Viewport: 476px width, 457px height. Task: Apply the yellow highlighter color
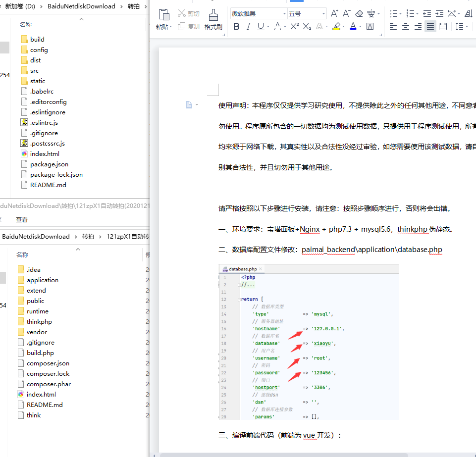[336, 26]
